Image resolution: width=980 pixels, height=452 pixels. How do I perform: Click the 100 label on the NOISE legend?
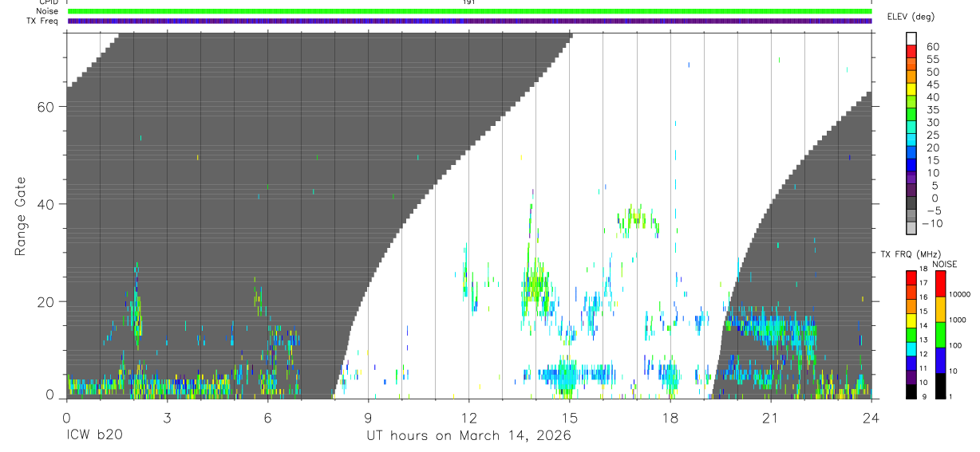pyautogui.click(x=955, y=345)
